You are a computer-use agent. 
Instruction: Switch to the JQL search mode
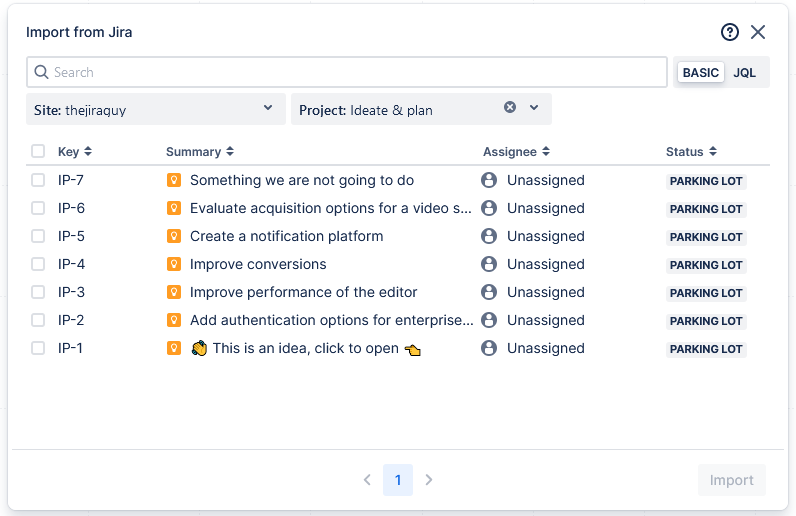tap(745, 72)
